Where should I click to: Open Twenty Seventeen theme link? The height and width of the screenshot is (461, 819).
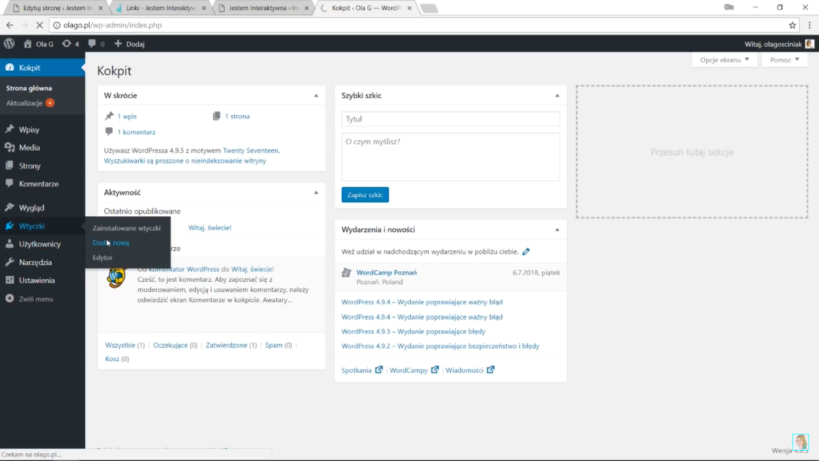click(251, 150)
